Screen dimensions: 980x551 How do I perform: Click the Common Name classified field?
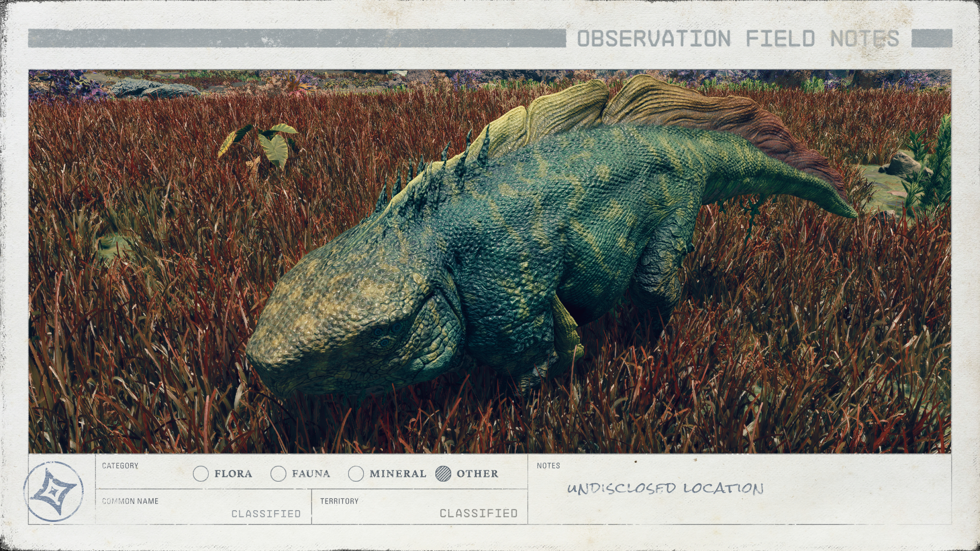click(x=203, y=507)
